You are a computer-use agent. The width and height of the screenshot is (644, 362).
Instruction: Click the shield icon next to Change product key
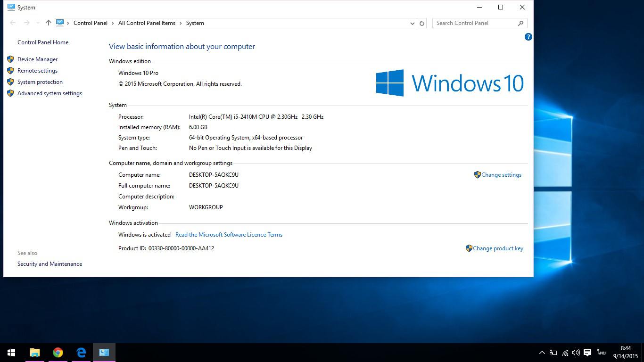tap(469, 248)
